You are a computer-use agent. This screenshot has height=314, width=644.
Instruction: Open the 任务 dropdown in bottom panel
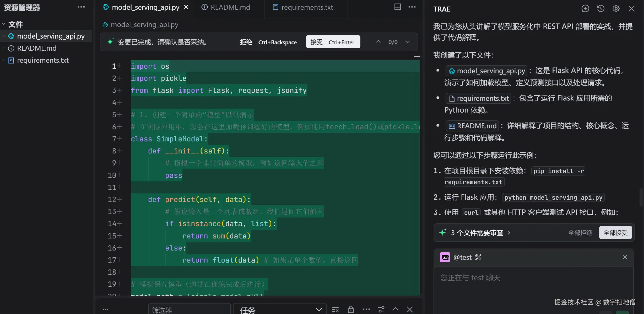279,310
